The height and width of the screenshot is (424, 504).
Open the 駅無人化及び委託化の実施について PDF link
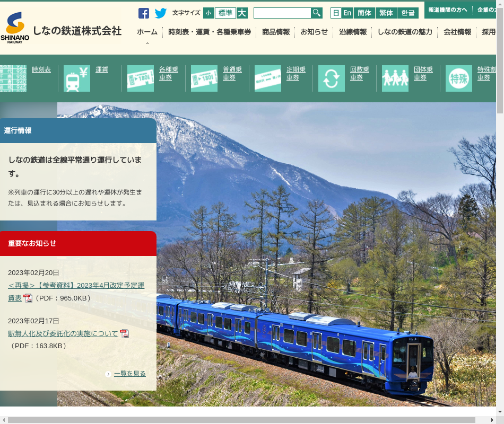pos(63,333)
